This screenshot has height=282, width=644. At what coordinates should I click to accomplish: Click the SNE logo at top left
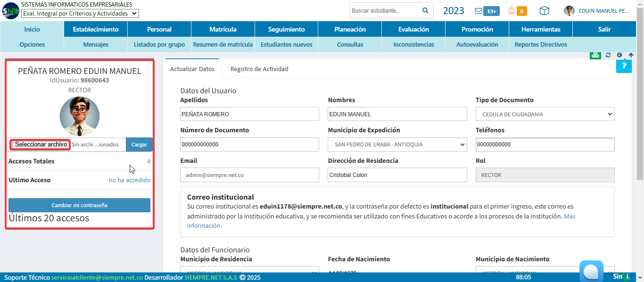(x=10, y=10)
